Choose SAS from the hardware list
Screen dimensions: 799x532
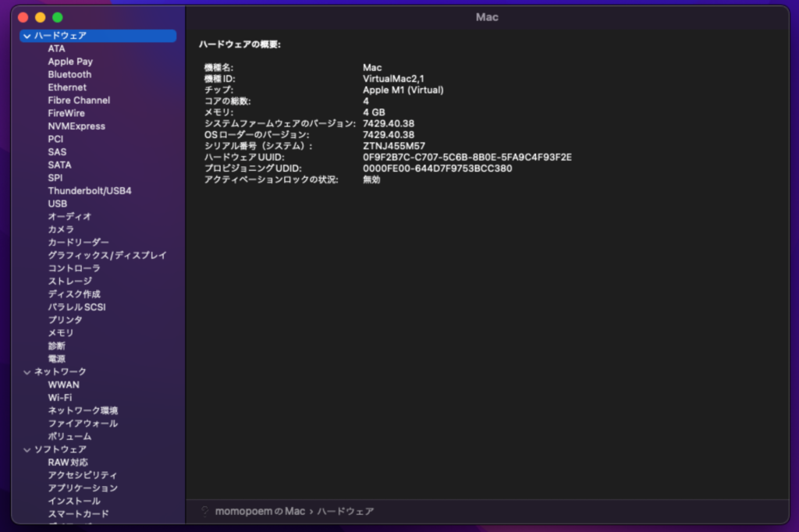(x=57, y=152)
